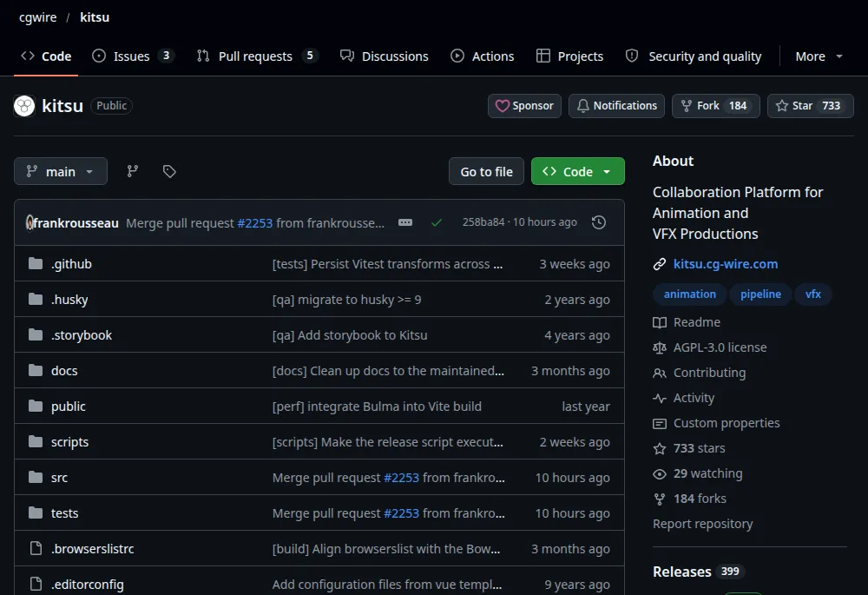Open kitsu.cg-wire.com website link
The width and height of the screenshot is (868, 595).
tap(725, 264)
